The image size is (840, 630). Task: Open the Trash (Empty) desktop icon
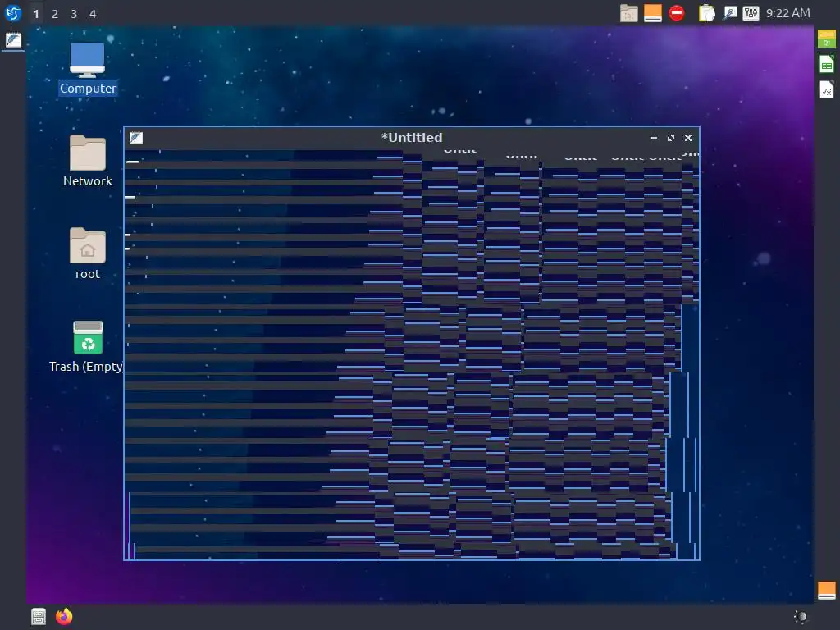[x=87, y=347]
